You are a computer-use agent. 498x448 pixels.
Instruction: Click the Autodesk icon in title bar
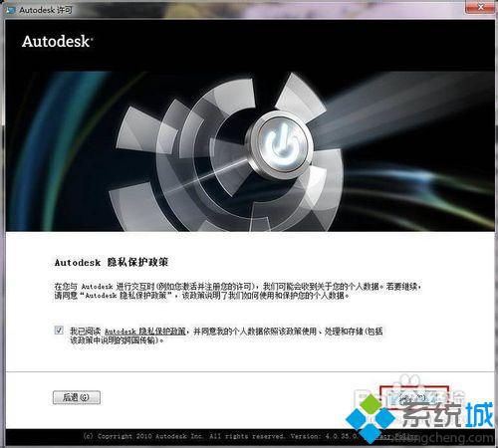click(x=10, y=10)
